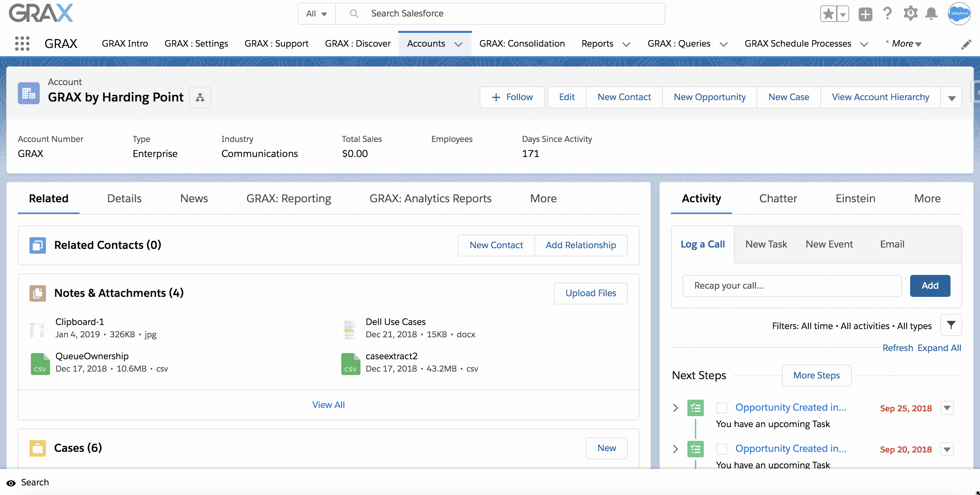Mark the Sep 20, 2018 task complete
This screenshot has height=495, width=980.
click(x=721, y=449)
